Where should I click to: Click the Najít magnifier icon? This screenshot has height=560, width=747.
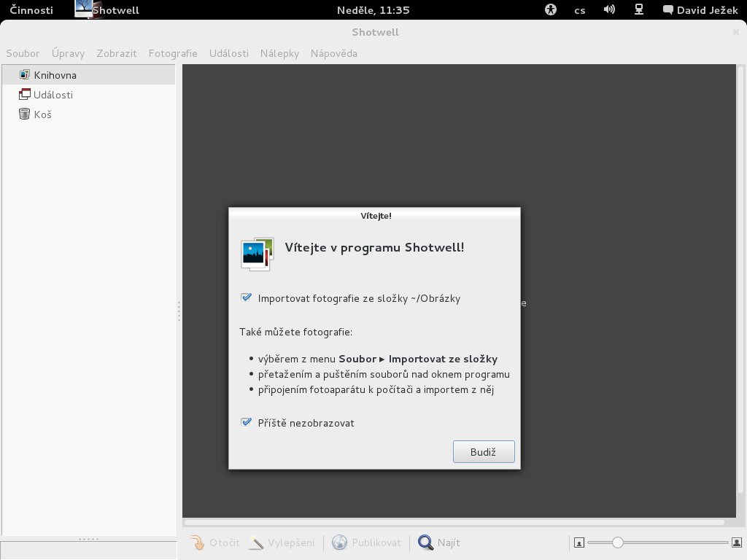coord(425,542)
